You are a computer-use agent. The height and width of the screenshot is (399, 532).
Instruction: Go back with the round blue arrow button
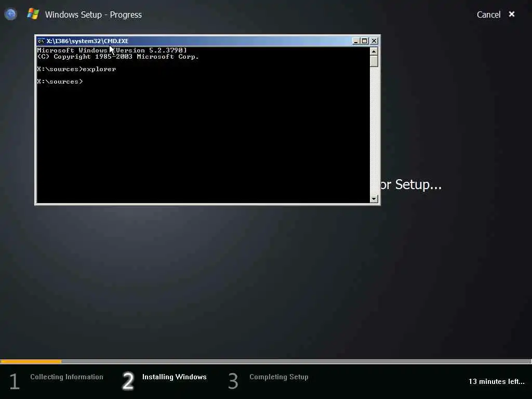pos(10,14)
